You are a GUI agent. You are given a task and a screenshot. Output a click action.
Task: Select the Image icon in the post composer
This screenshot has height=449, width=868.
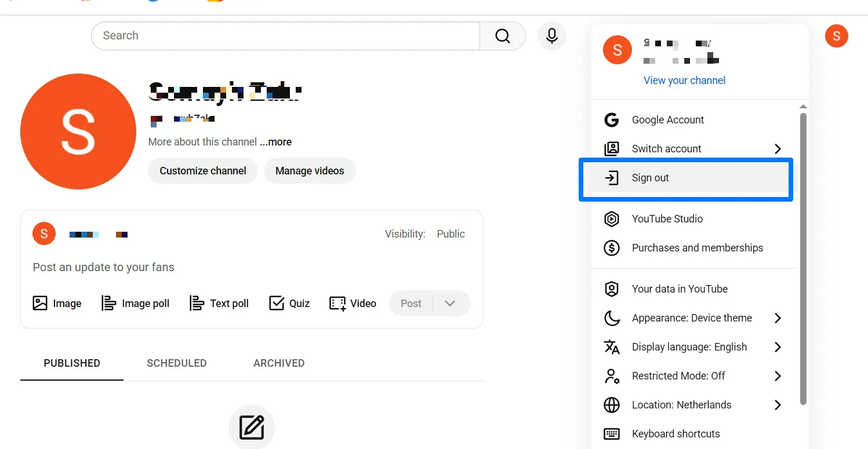[39, 303]
